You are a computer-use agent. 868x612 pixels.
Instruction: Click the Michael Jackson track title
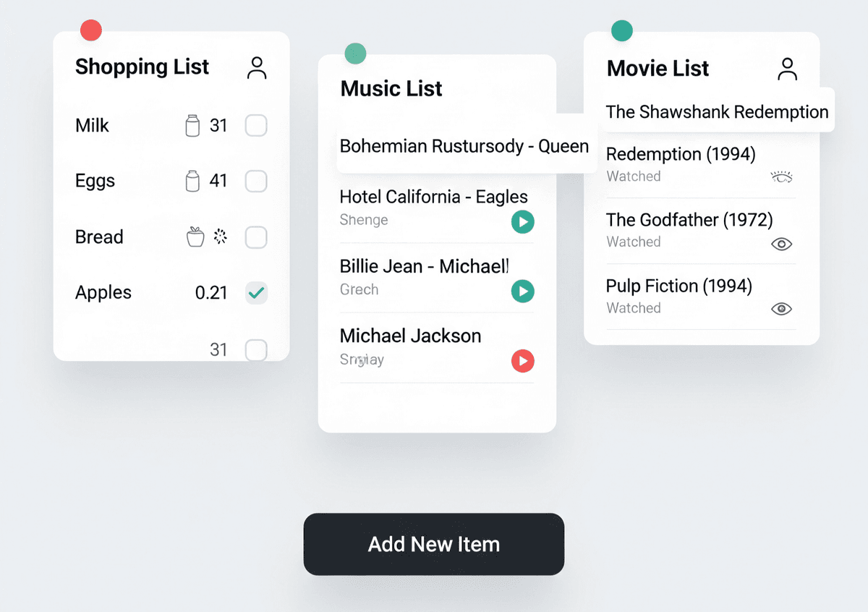(410, 336)
